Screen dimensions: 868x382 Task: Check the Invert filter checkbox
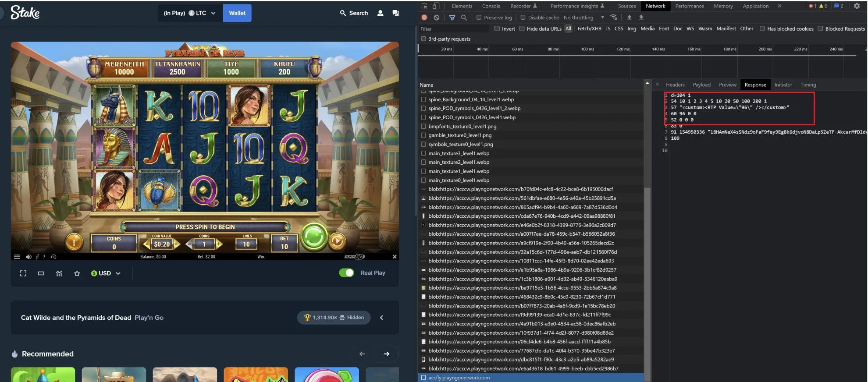click(497, 28)
